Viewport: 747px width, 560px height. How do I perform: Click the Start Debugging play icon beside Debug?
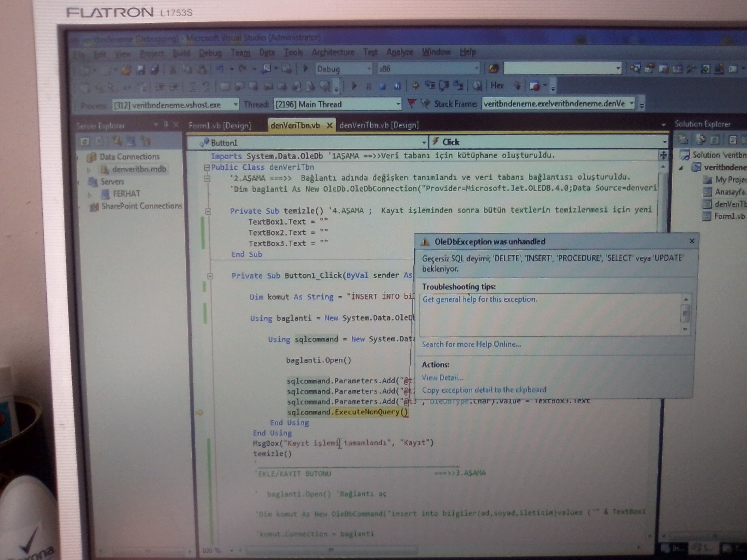(x=305, y=69)
